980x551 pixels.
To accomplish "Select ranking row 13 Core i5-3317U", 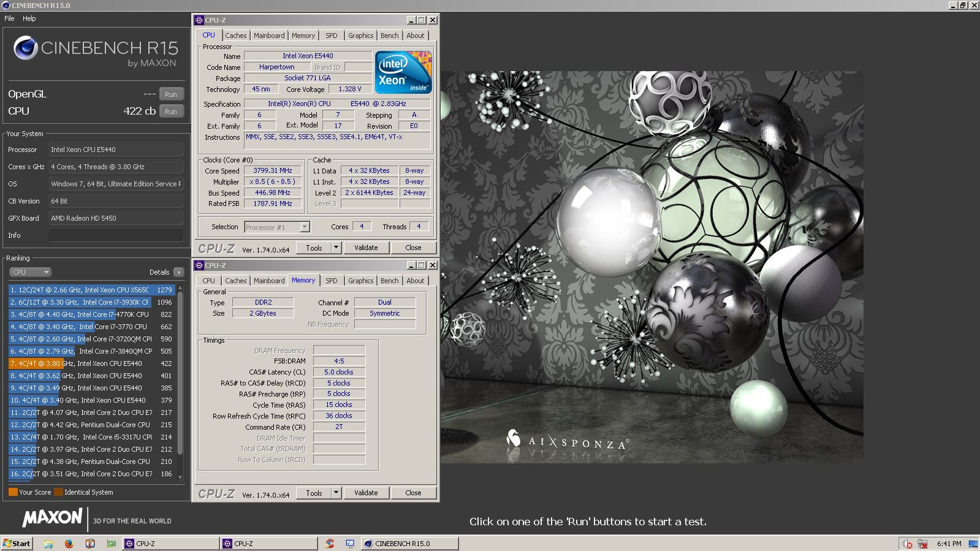I will [x=92, y=437].
